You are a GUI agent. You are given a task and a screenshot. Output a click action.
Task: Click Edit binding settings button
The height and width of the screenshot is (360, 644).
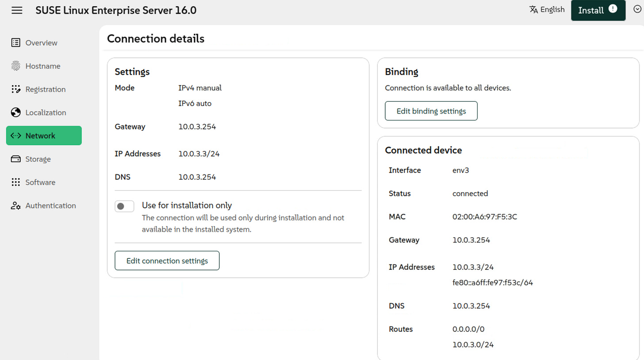point(431,111)
